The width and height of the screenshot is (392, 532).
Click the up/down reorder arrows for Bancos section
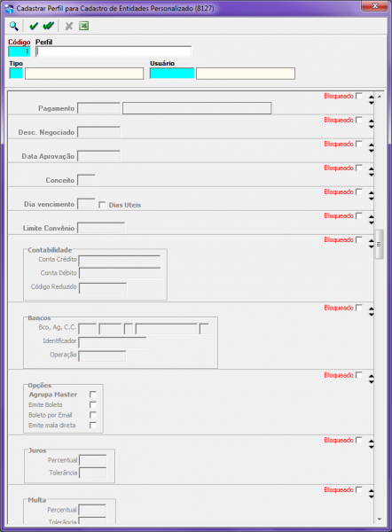[x=371, y=311]
